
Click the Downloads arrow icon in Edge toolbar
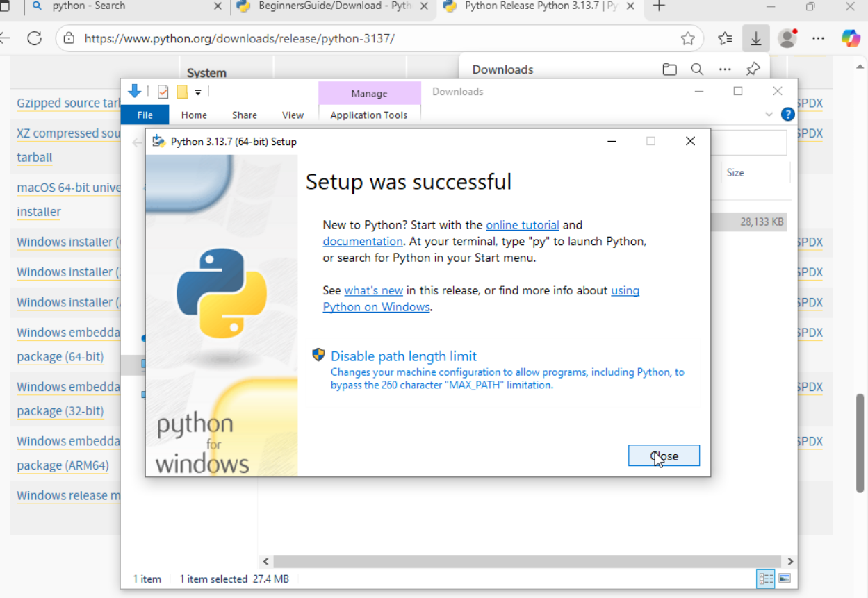755,39
